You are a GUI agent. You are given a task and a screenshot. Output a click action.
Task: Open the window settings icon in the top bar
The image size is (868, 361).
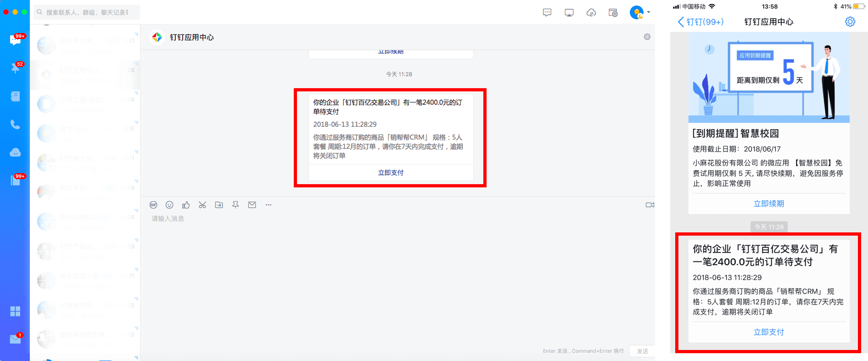613,13
